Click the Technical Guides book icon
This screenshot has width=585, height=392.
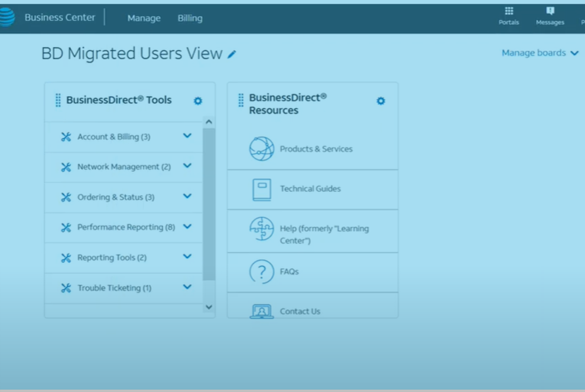point(262,190)
